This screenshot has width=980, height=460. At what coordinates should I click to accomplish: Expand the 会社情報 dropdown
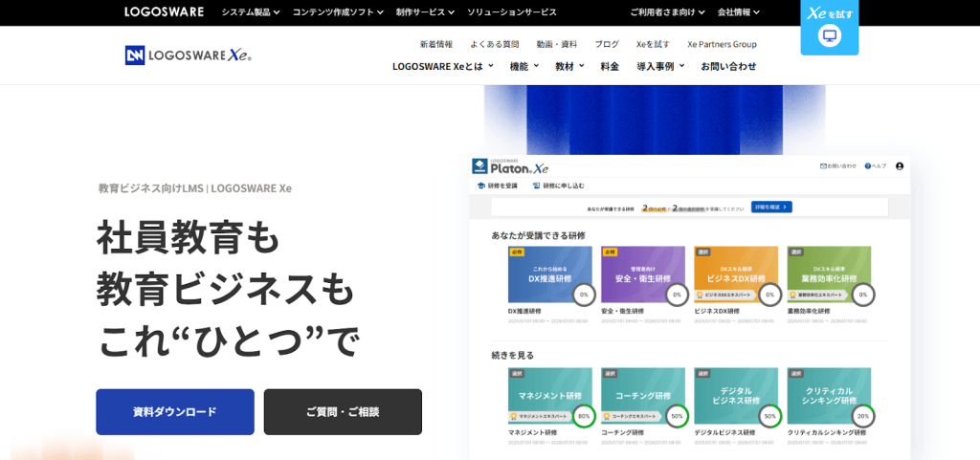point(739,12)
